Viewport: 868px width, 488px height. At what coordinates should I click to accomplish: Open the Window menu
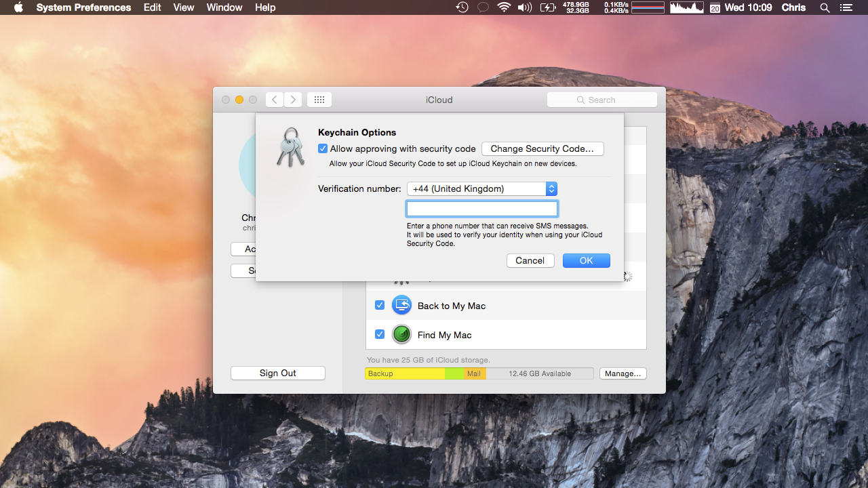[224, 7]
